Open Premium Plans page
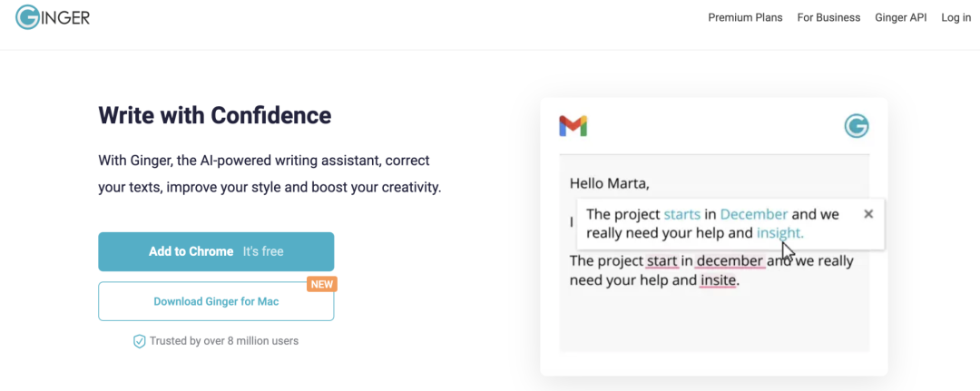This screenshot has height=391, width=980. click(x=745, y=17)
